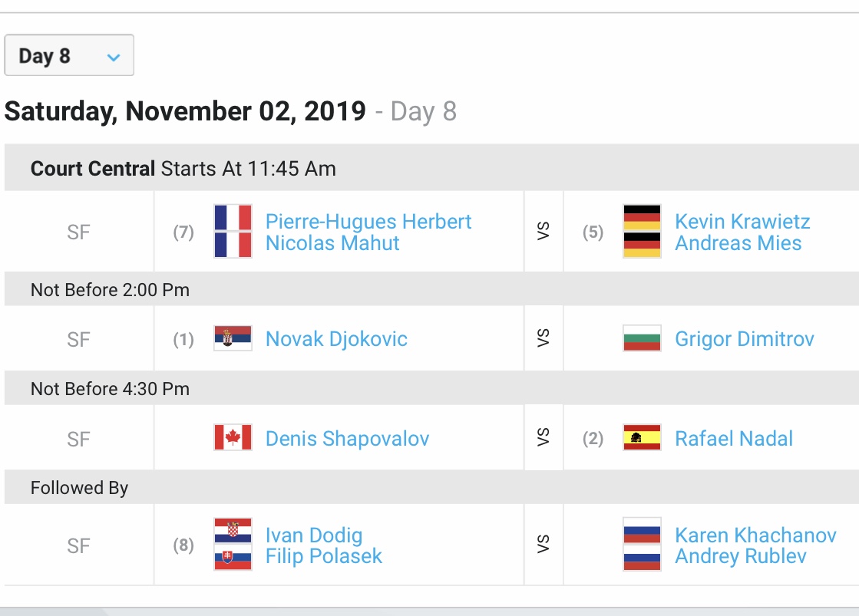Click the Spanish flag beside Rafael Nadal
The image size is (859, 616).
coord(642,437)
